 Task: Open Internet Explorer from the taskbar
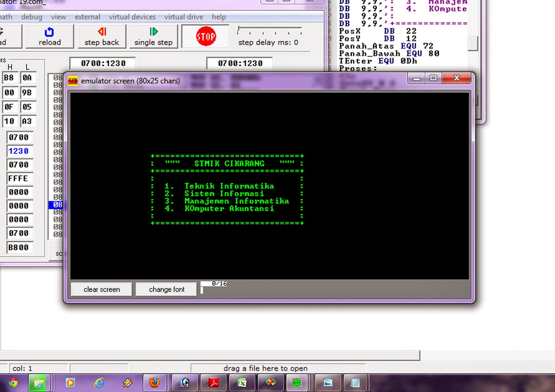tap(100, 383)
